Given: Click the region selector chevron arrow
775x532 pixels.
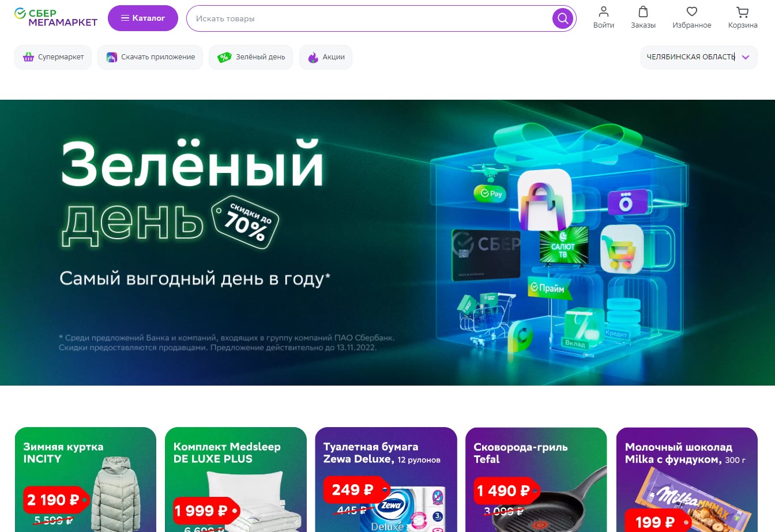Looking at the screenshot, I should click(746, 57).
